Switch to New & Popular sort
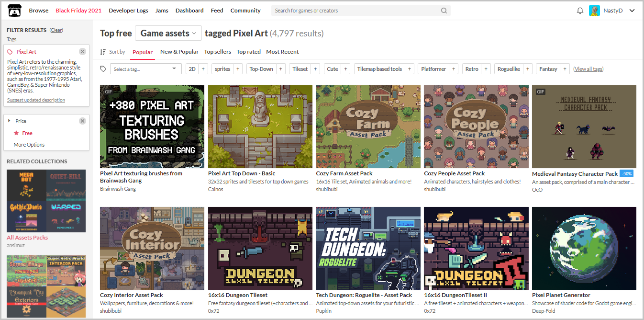 coord(179,52)
